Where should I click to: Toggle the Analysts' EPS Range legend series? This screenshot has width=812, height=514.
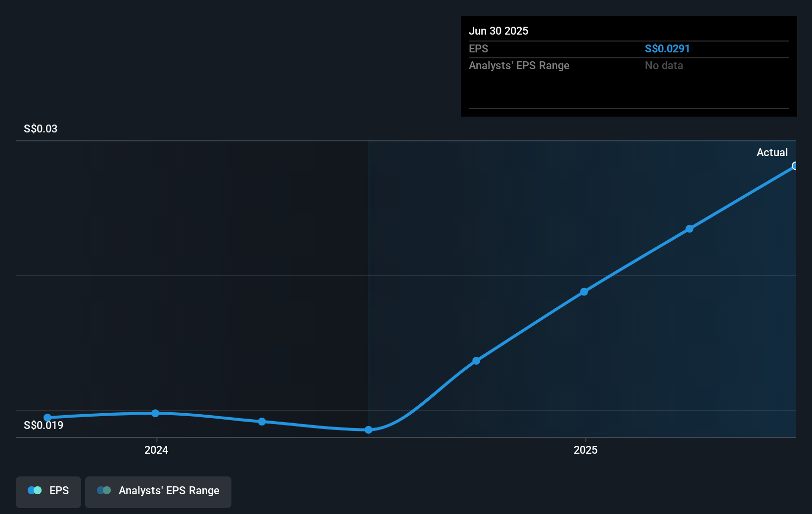pyautogui.click(x=158, y=491)
